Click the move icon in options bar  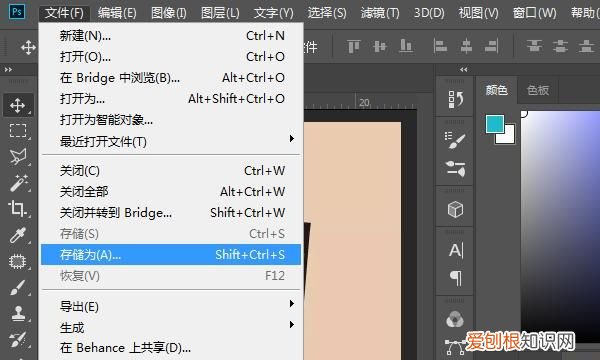coord(28,48)
